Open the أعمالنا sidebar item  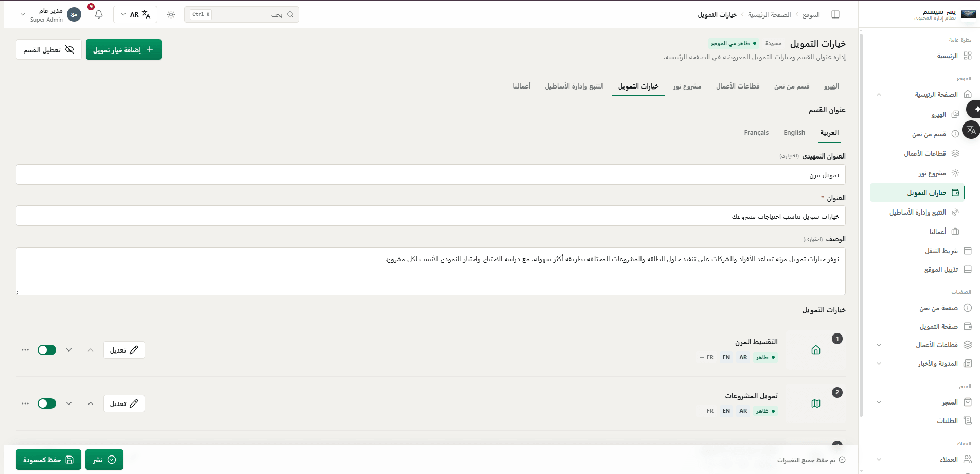(917, 232)
